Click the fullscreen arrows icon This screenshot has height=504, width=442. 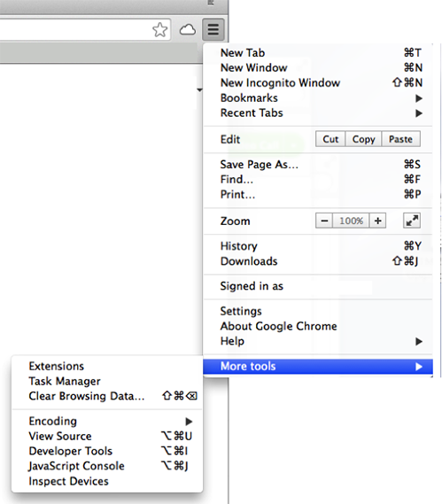(412, 221)
